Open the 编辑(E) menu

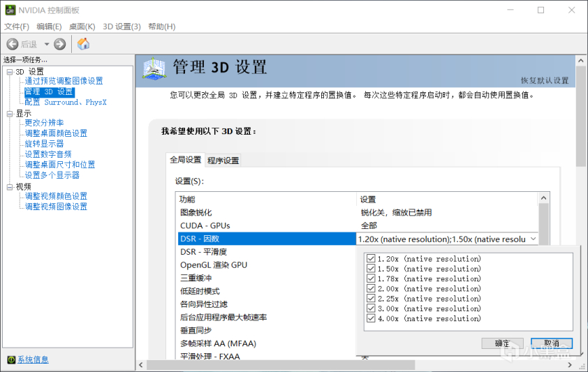(x=49, y=27)
